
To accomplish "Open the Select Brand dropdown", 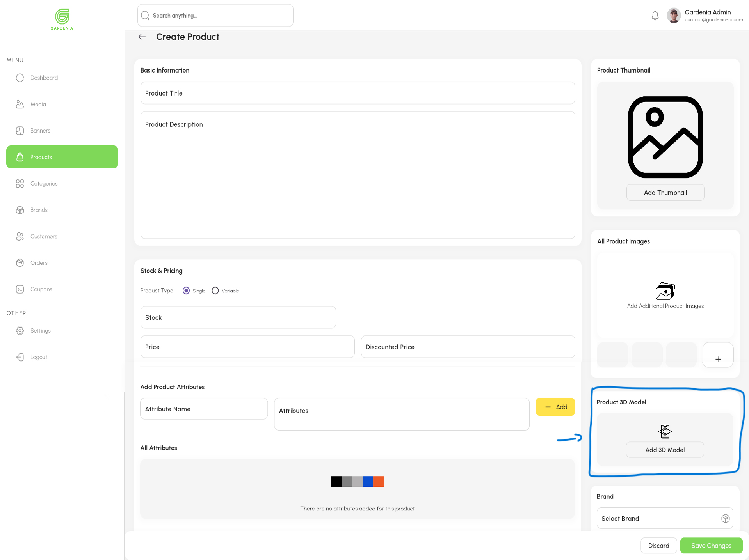I will pos(665,518).
